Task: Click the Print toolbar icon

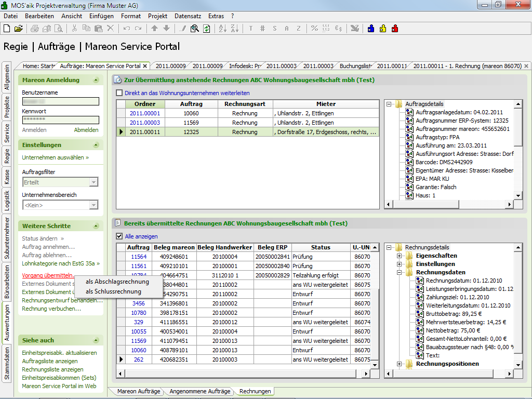Action: point(35,29)
